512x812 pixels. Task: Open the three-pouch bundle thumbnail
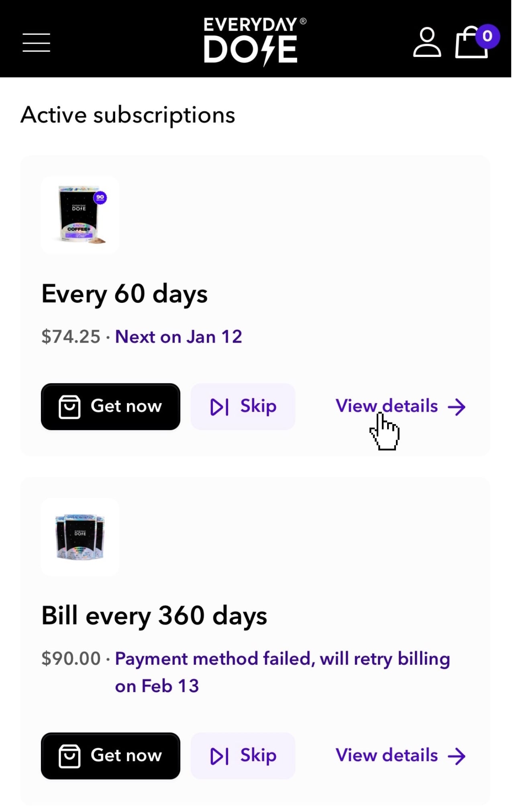(80, 537)
